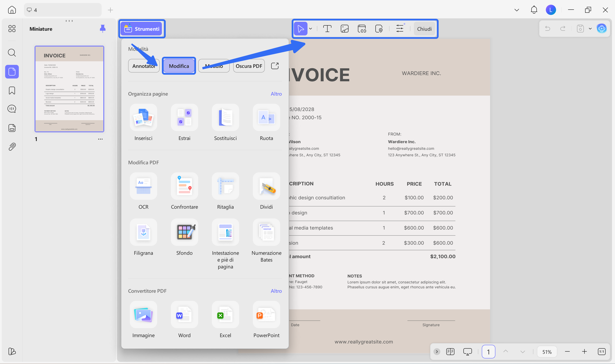
Task: Select the Link insert tool
Action: point(362,29)
